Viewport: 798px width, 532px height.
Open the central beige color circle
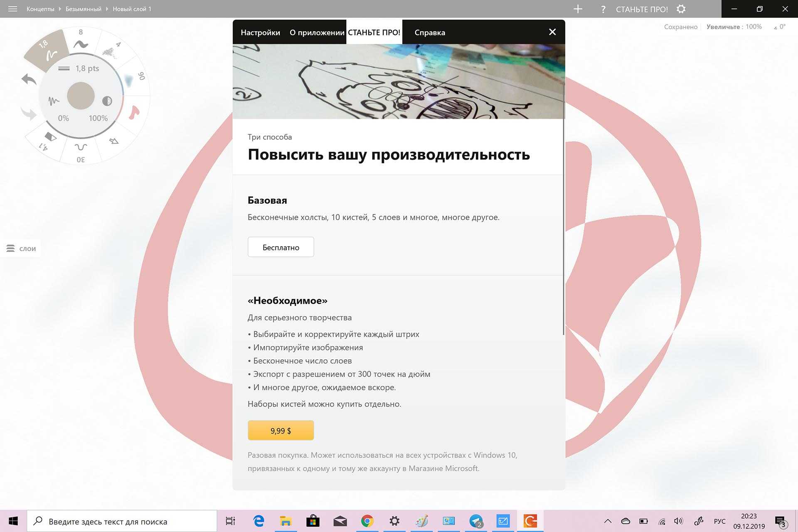pos(81,96)
